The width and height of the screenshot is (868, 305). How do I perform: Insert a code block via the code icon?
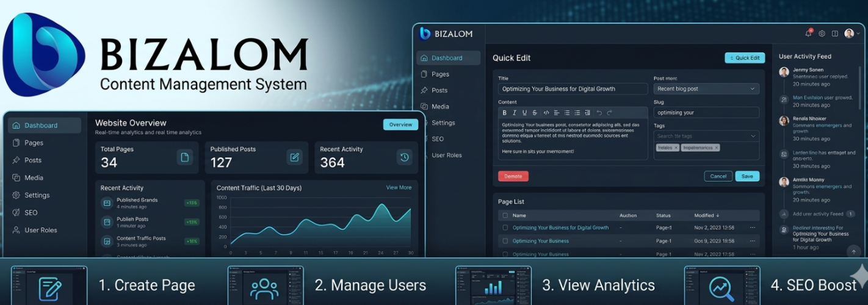pyautogui.click(x=546, y=113)
